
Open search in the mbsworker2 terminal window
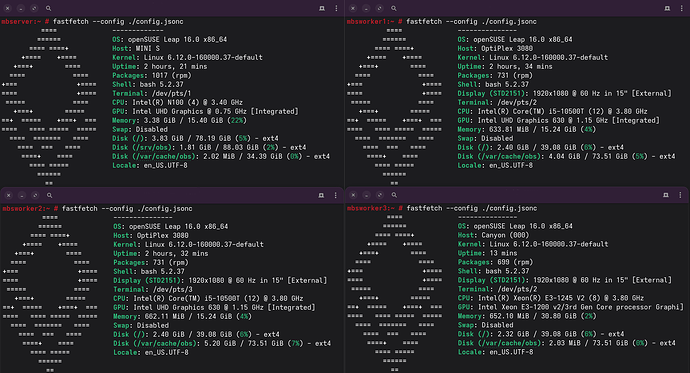(x=49, y=195)
